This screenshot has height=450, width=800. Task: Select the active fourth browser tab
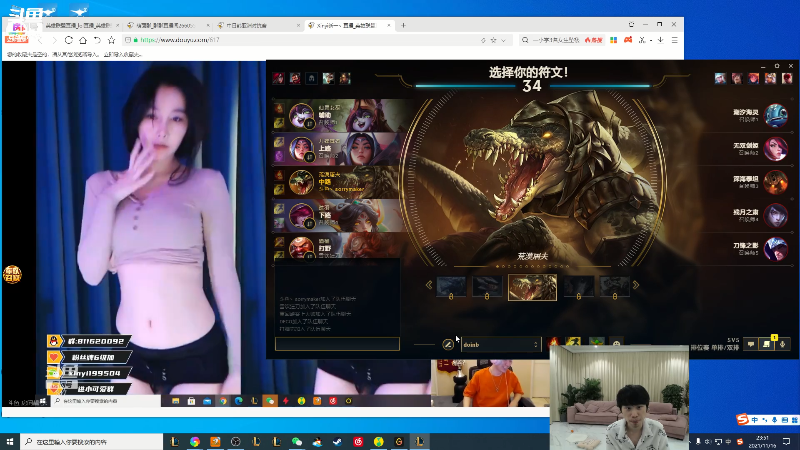click(349, 25)
